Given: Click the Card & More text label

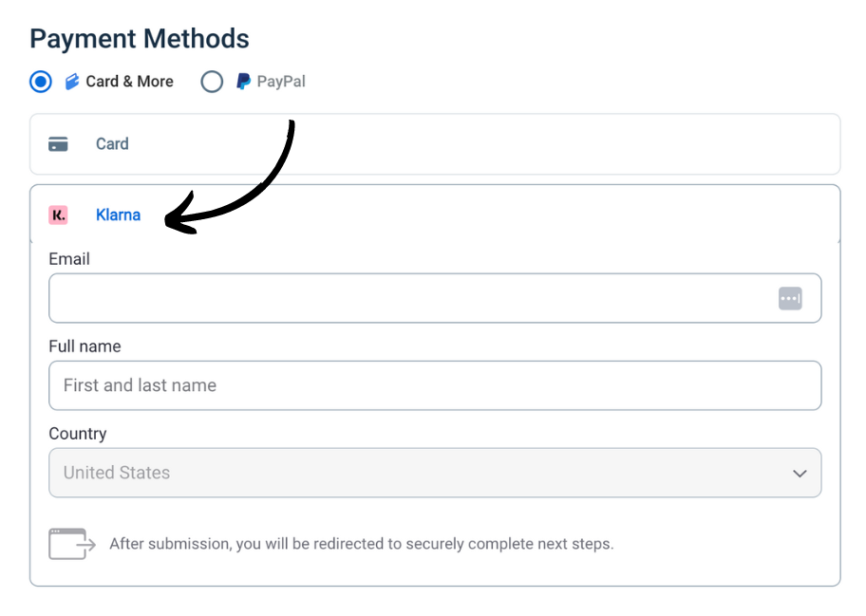Looking at the screenshot, I should coord(129,82).
